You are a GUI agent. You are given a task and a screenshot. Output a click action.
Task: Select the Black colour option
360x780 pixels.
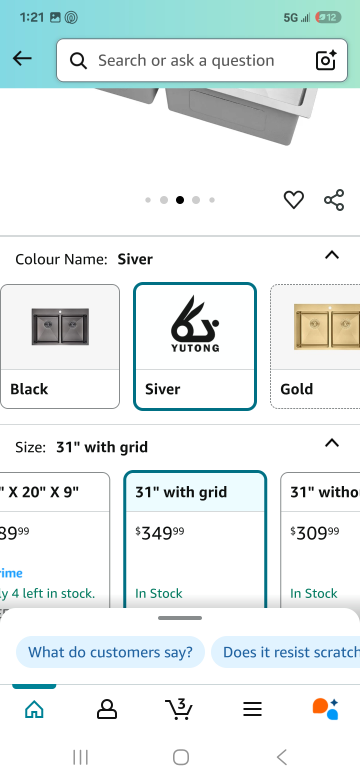[60, 346]
